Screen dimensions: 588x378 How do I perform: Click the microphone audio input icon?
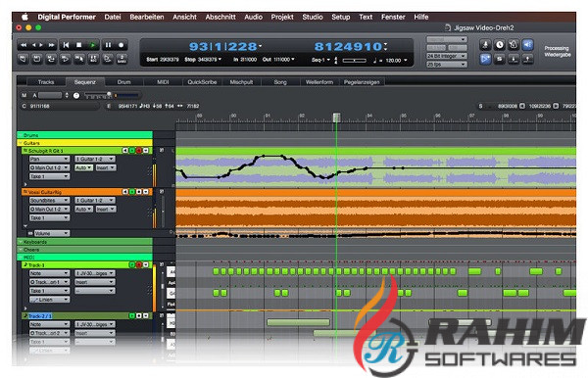pyautogui.click(x=485, y=45)
